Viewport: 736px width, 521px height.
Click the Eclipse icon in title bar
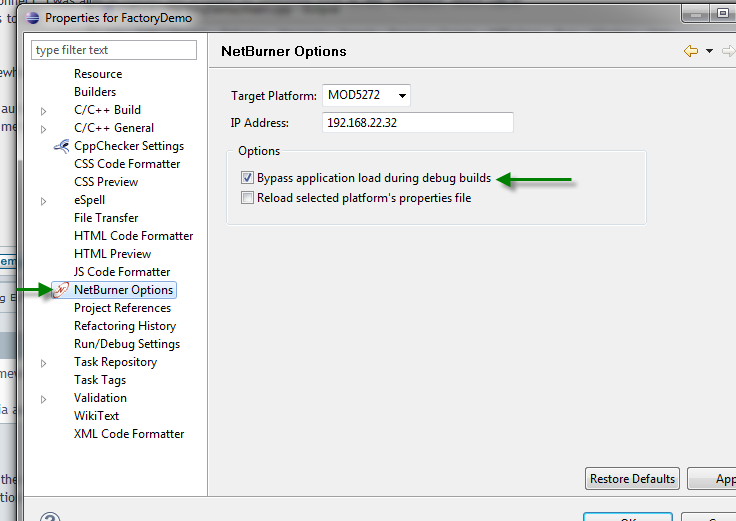32,18
